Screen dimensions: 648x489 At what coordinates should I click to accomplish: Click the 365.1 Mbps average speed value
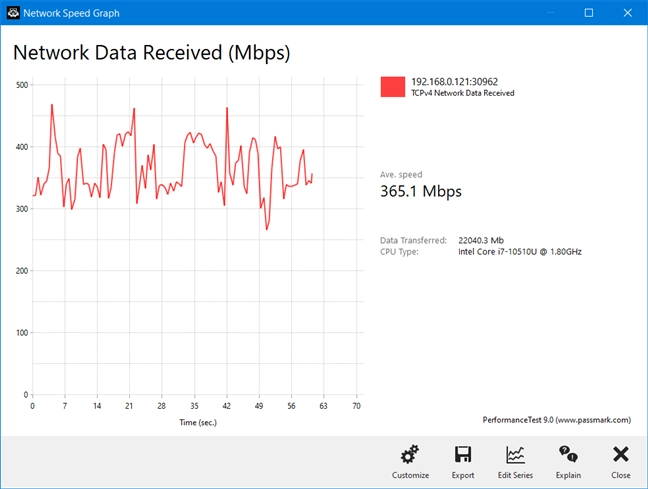click(421, 191)
